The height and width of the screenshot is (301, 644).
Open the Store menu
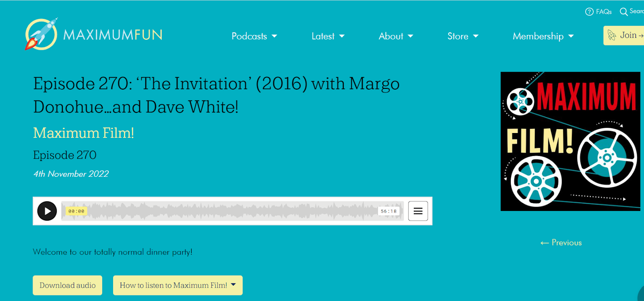463,36
